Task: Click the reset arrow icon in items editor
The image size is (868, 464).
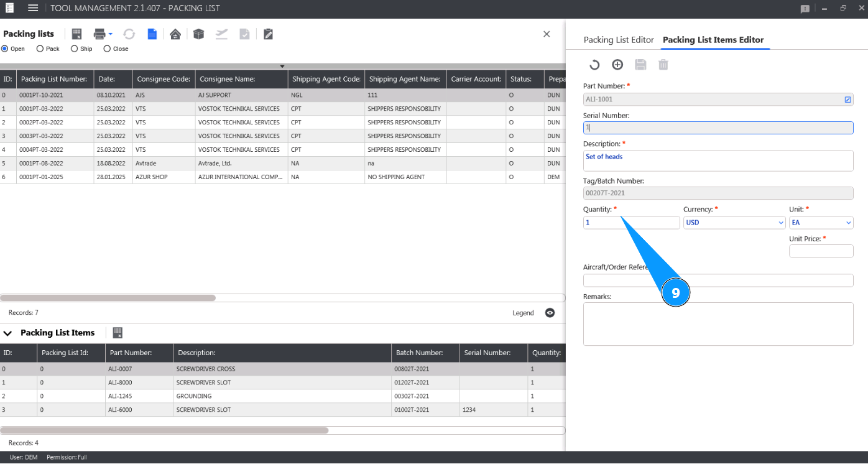Action: (x=594, y=65)
